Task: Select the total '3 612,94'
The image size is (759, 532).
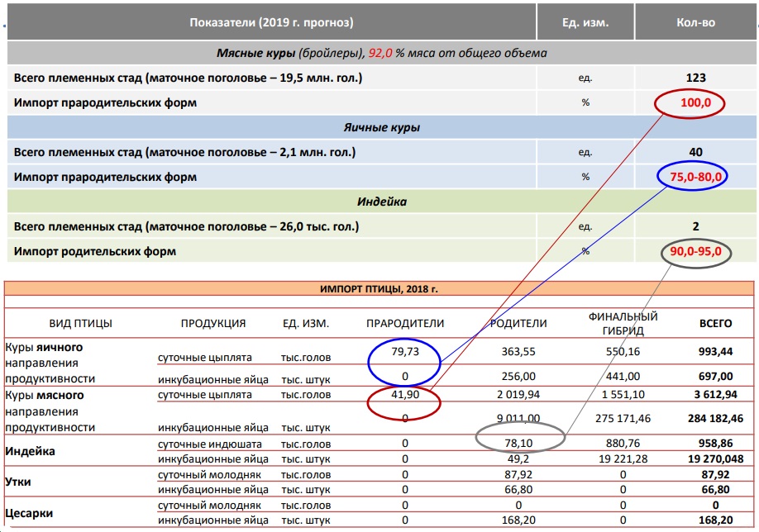Action: click(x=715, y=394)
